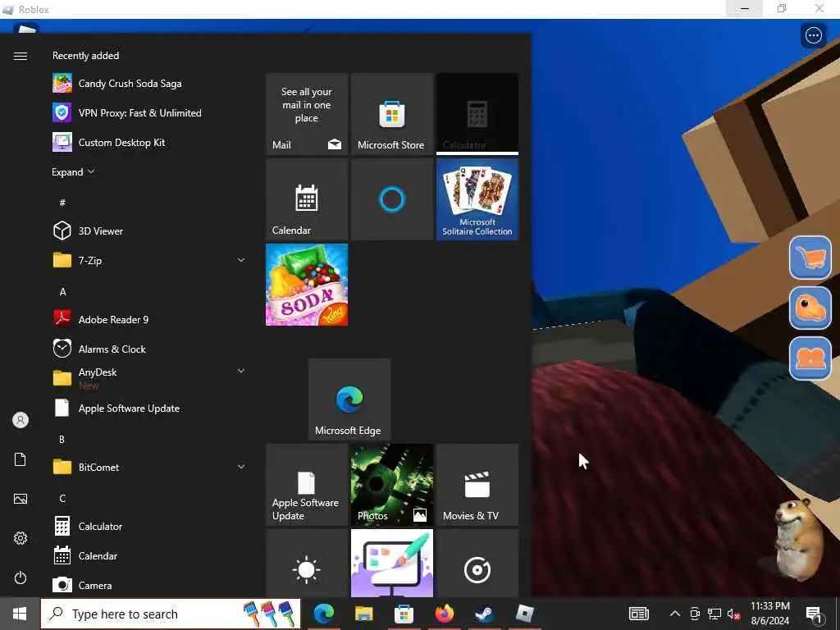The width and height of the screenshot is (840, 630).
Task: Open the Apple Software Update tile
Action: (x=307, y=485)
